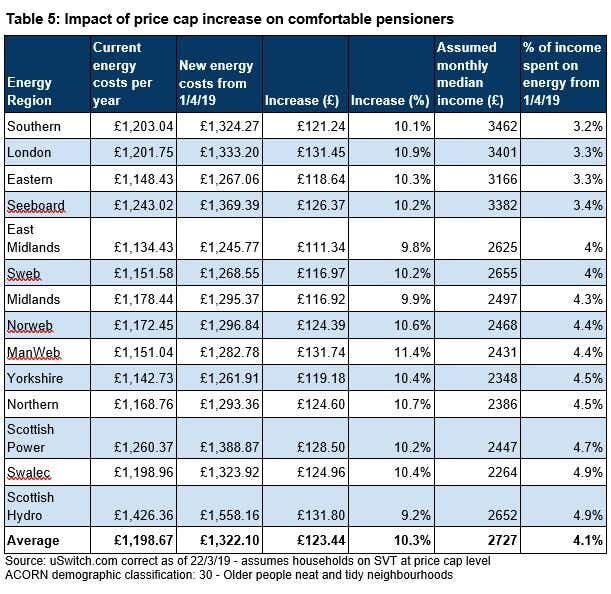Click the Sweb increase value £116.97
This screenshot has width=611, height=594.
306,273
